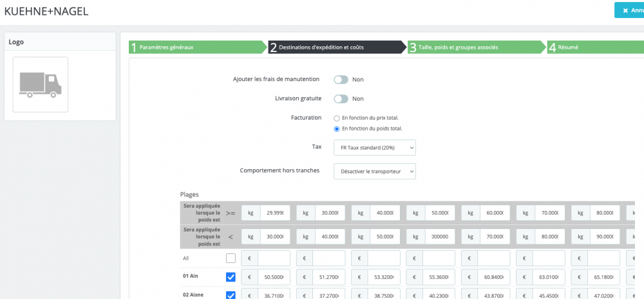The width and height of the screenshot is (644, 299).
Task: Click 02 Aisne price field 38.7500
Action: tap(384, 294)
